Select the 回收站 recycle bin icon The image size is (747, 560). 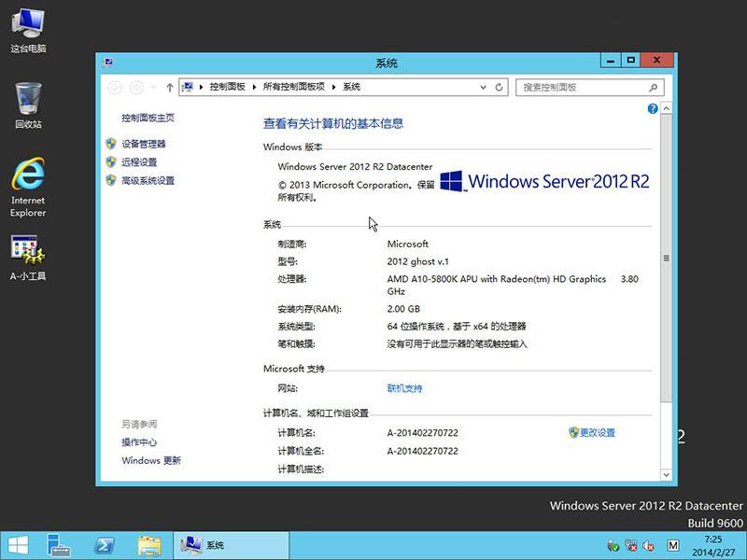pyautogui.click(x=28, y=105)
